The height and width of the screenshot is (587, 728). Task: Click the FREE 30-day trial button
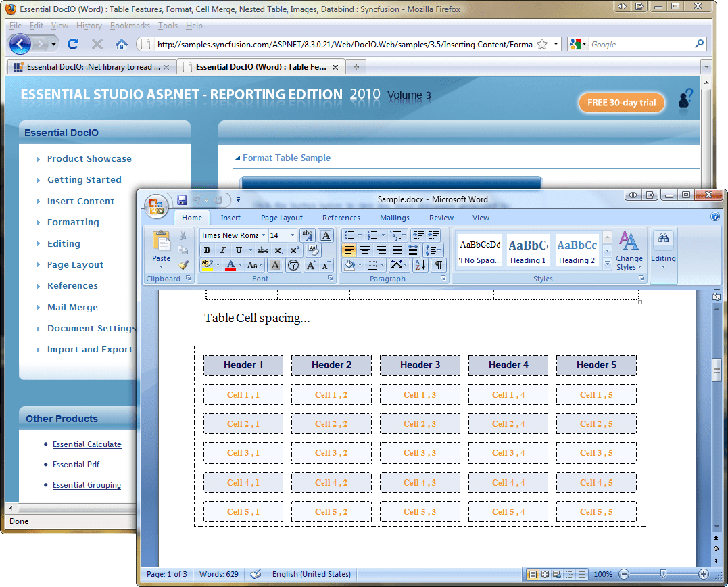click(621, 103)
